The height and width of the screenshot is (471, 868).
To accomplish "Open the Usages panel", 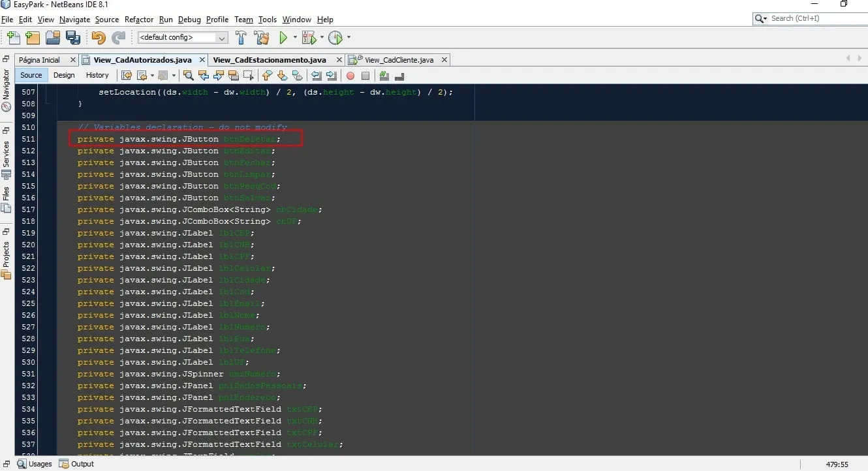I will pyautogui.click(x=34, y=464).
